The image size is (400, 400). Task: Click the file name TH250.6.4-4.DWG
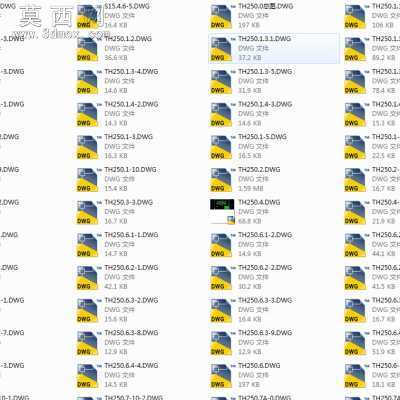point(131,366)
